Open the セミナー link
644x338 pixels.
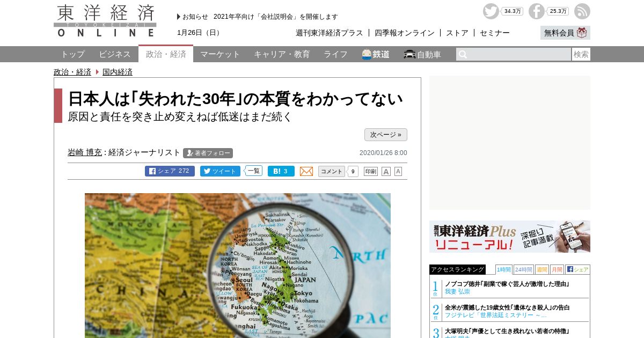point(495,33)
